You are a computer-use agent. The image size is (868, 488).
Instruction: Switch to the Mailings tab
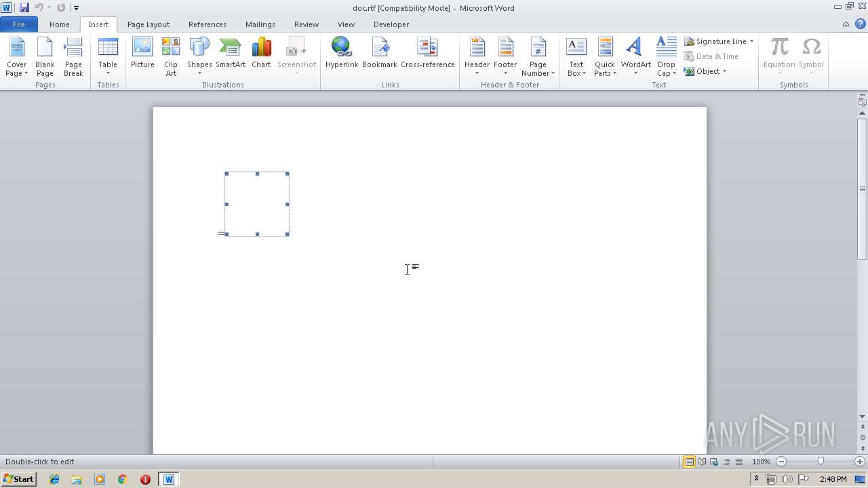pyautogui.click(x=260, y=24)
